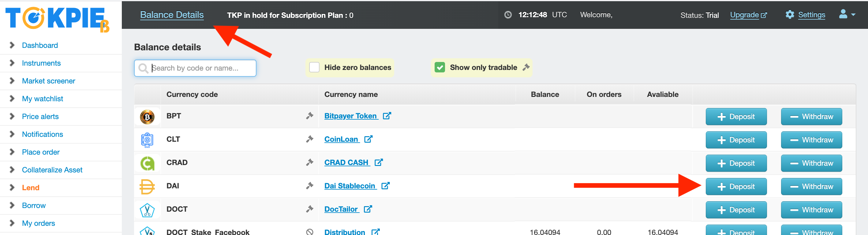Expand the Lend sidebar chevron
868x235 pixels.
(12, 187)
